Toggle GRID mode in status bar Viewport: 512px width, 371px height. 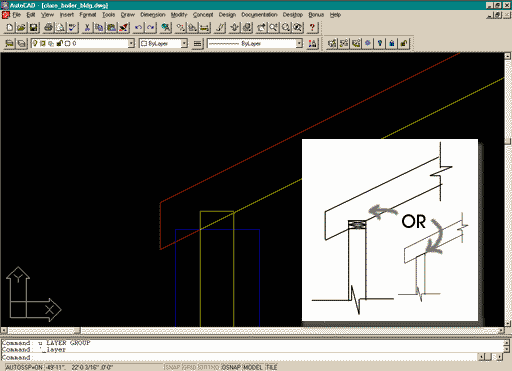(x=189, y=367)
